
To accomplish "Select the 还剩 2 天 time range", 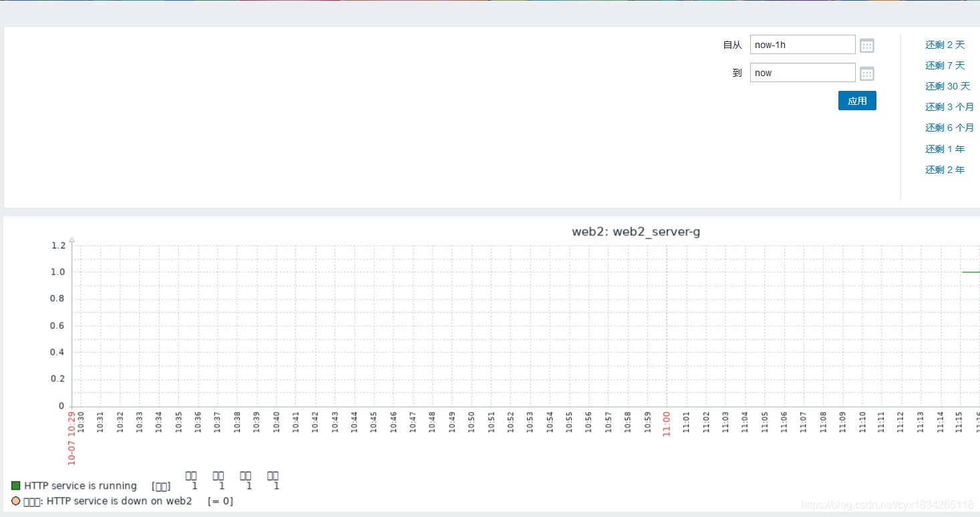I will pyautogui.click(x=945, y=45).
